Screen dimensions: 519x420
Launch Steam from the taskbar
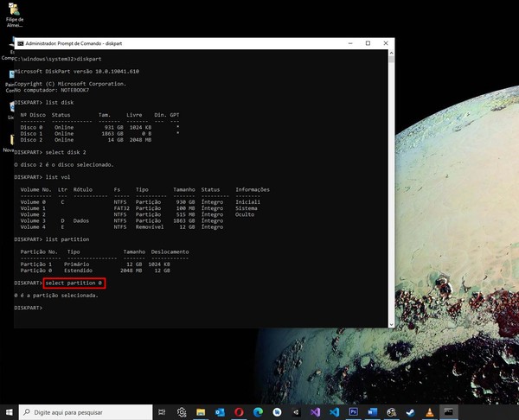tap(409, 412)
